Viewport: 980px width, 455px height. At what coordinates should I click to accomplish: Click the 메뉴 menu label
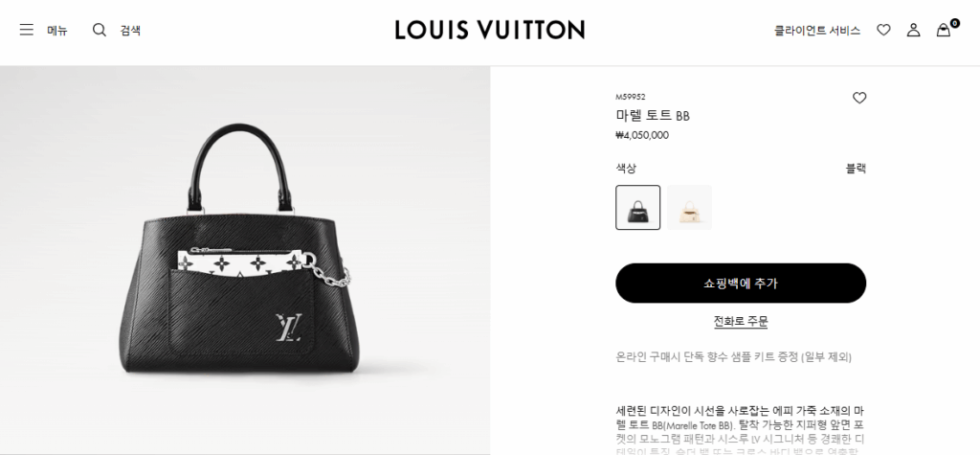pos(57,30)
